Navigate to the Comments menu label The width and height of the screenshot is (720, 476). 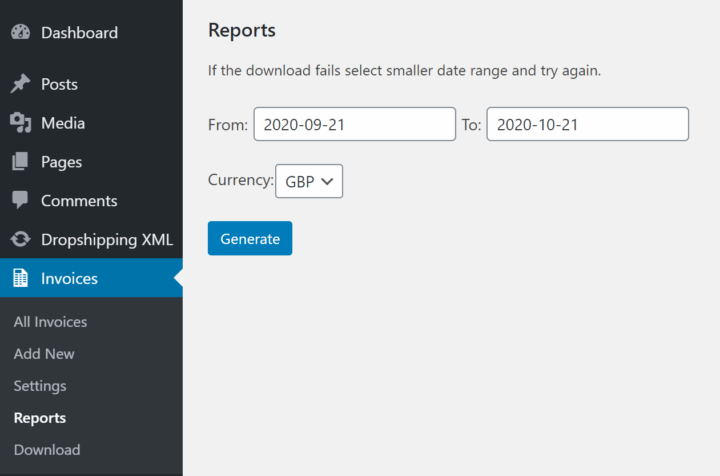pos(79,201)
